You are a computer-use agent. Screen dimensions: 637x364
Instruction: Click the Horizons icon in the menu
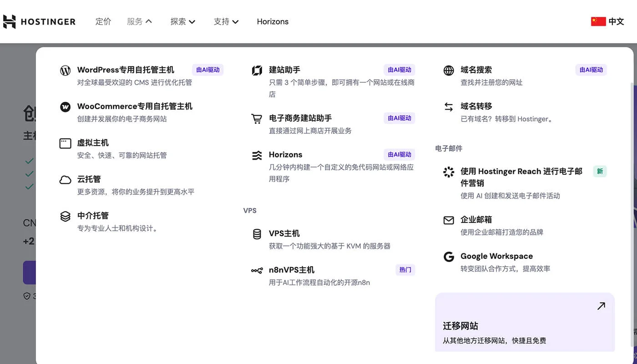pyautogui.click(x=257, y=155)
